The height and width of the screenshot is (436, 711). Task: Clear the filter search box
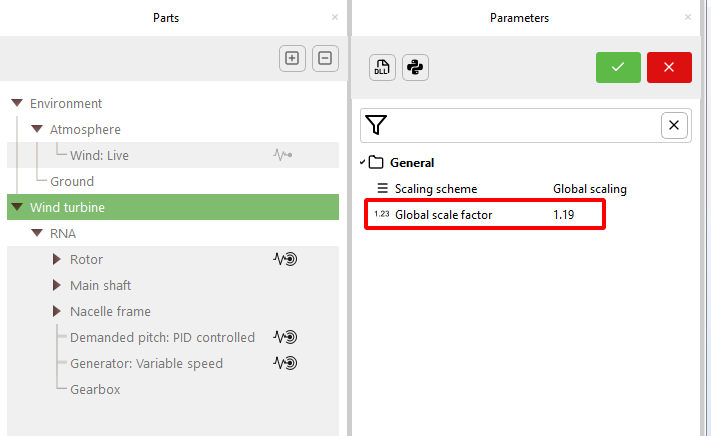pyautogui.click(x=674, y=125)
